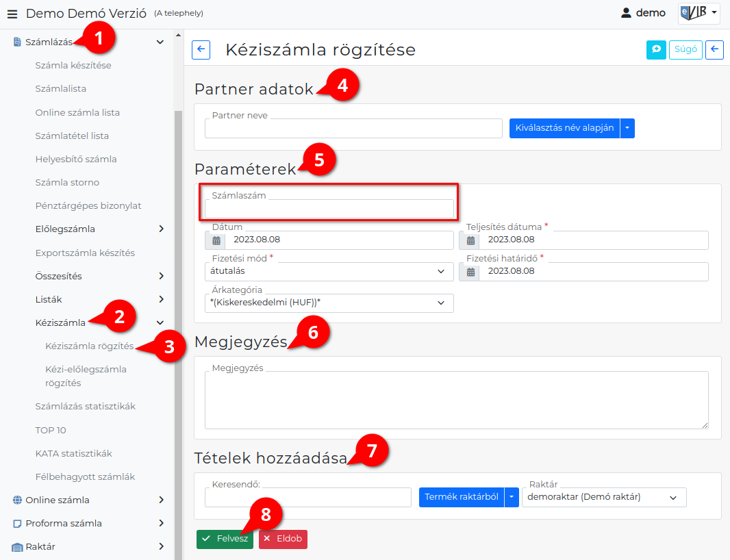Open the eVIR logo dropdown

point(698,13)
